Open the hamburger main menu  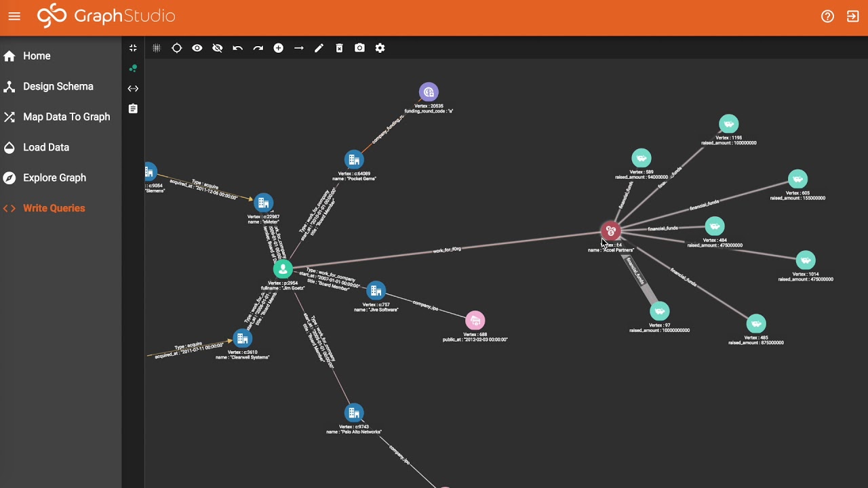tap(14, 16)
